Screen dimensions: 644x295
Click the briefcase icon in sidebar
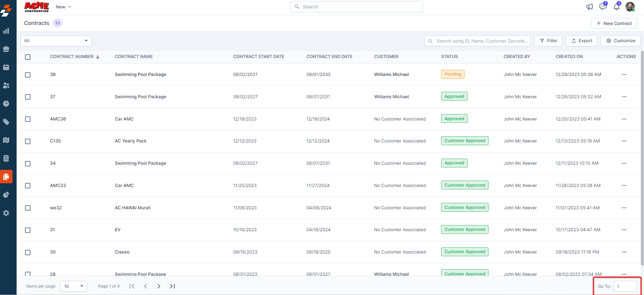point(6,49)
